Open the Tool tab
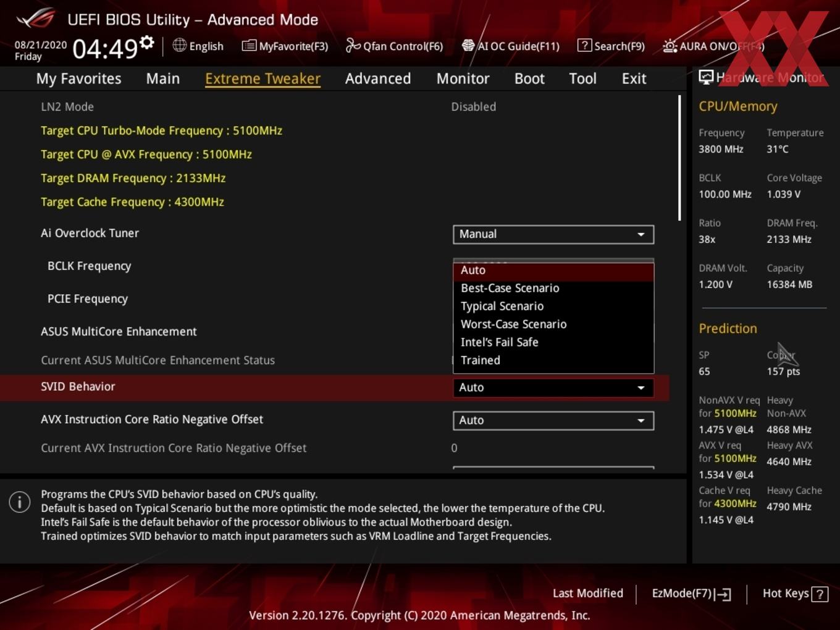 [x=582, y=78]
